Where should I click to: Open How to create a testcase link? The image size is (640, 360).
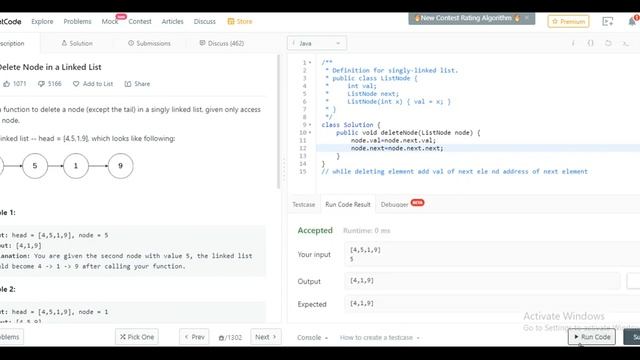(x=380, y=338)
